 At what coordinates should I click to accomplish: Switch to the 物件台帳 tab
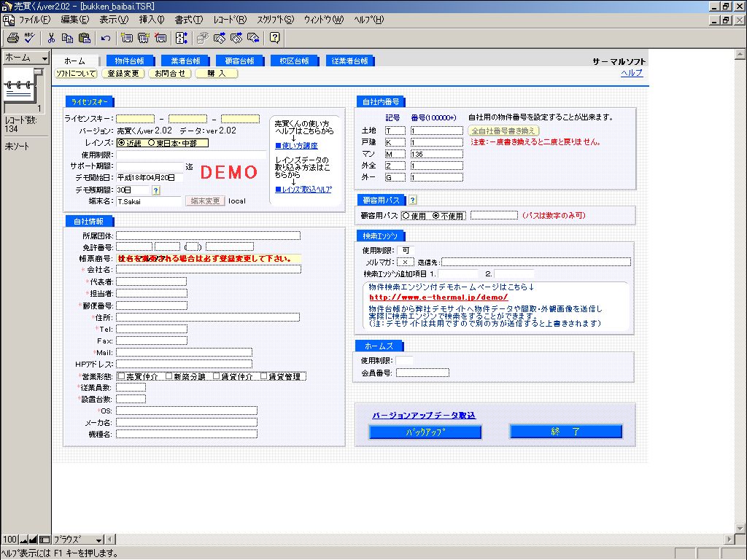(130, 61)
